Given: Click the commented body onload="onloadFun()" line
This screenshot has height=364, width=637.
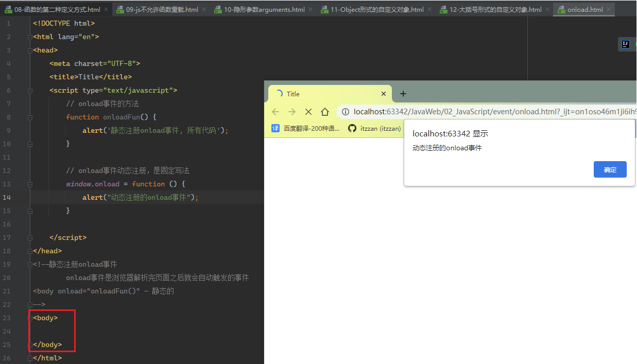Looking at the screenshot, I should [104, 291].
